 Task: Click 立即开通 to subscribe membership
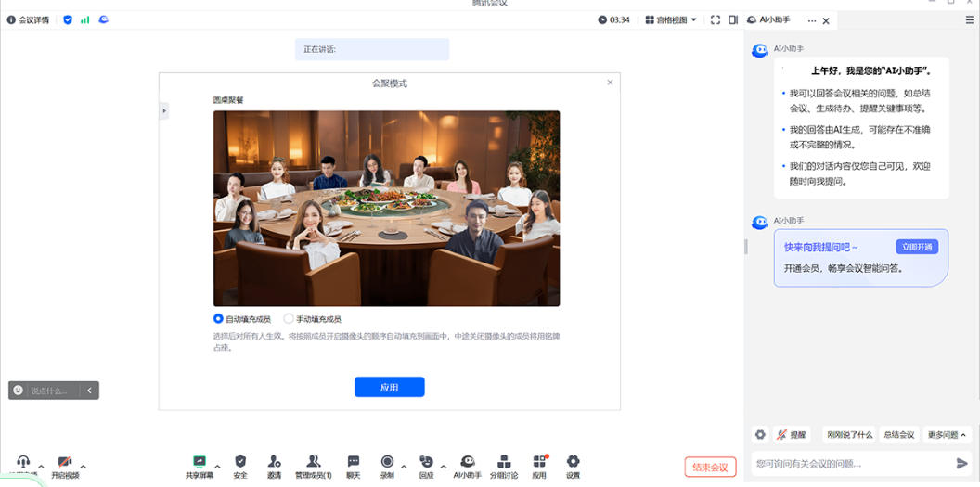917,247
